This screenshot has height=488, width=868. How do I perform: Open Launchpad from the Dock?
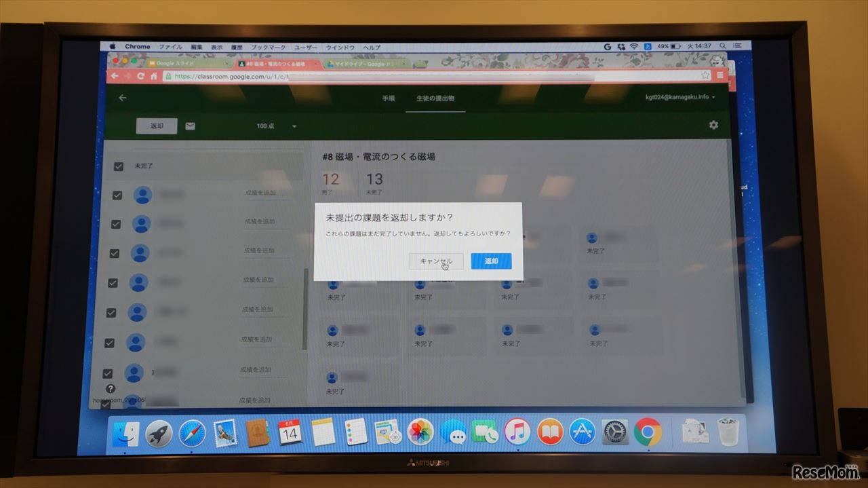(x=159, y=433)
